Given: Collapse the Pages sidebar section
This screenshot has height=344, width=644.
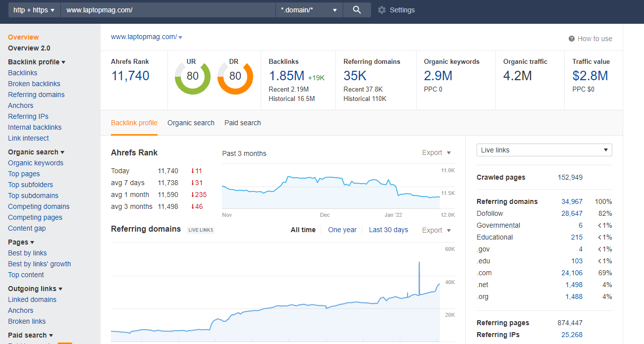Looking at the screenshot, I should (x=21, y=242).
